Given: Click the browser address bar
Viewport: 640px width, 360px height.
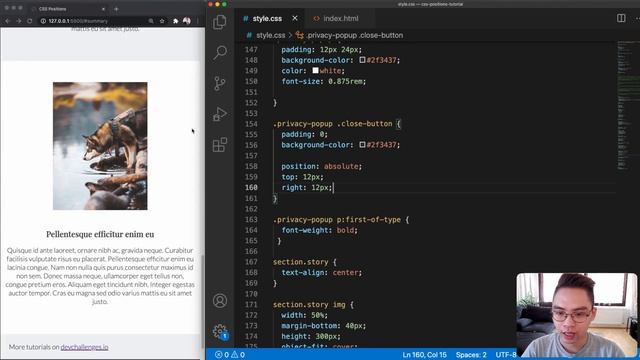Looking at the screenshot, I should (x=94, y=21).
